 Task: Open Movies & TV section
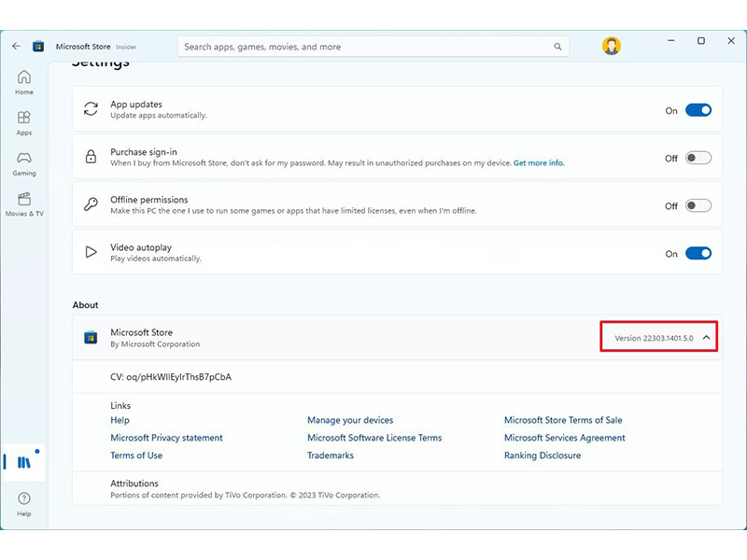coord(24,203)
